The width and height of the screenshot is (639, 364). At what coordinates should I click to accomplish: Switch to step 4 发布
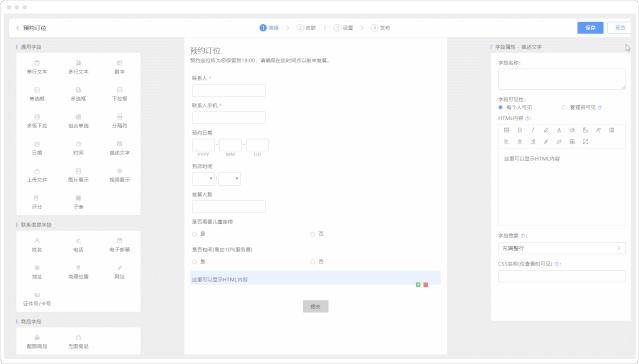381,28
